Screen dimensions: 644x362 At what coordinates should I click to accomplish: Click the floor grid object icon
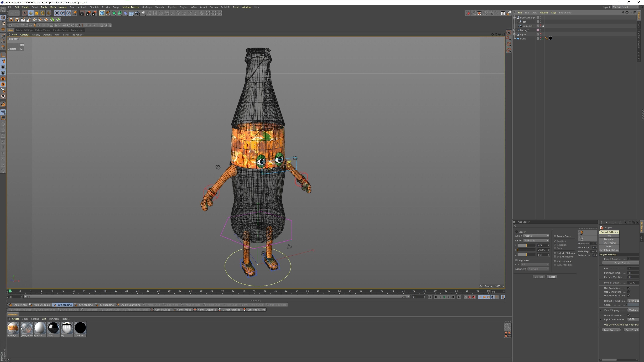131,13
